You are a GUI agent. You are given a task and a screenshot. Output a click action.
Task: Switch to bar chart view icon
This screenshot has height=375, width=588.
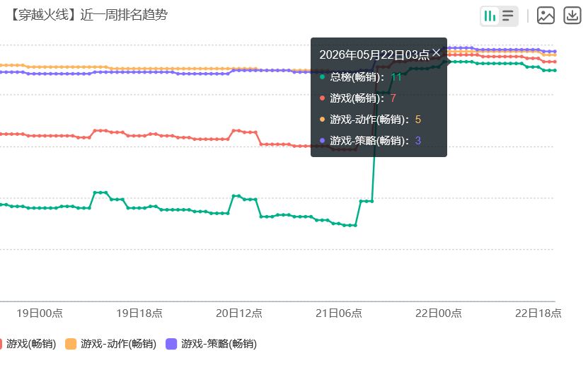point(490,16)
